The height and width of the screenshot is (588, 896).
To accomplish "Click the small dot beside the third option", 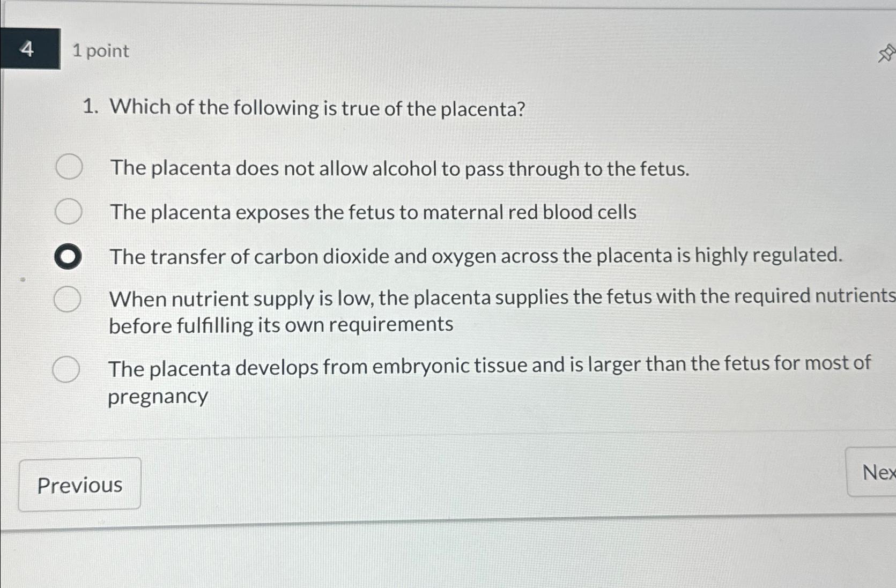I will pos(22,279).
